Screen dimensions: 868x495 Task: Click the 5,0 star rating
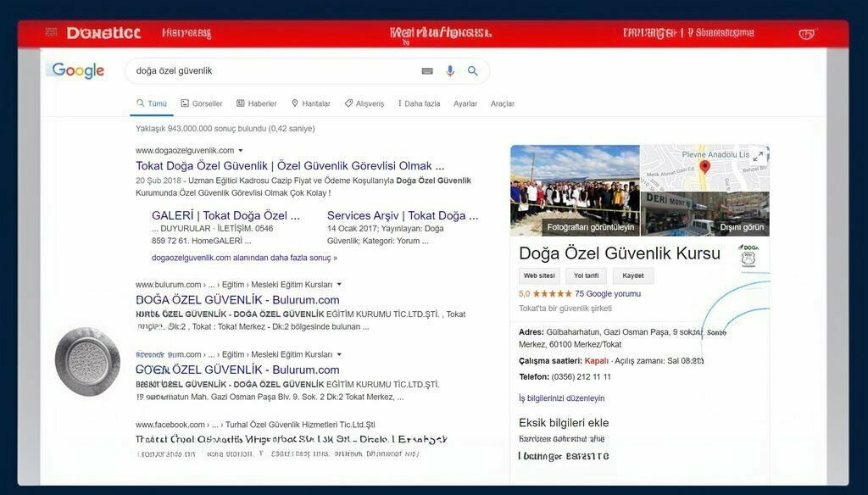pos(545,294)
